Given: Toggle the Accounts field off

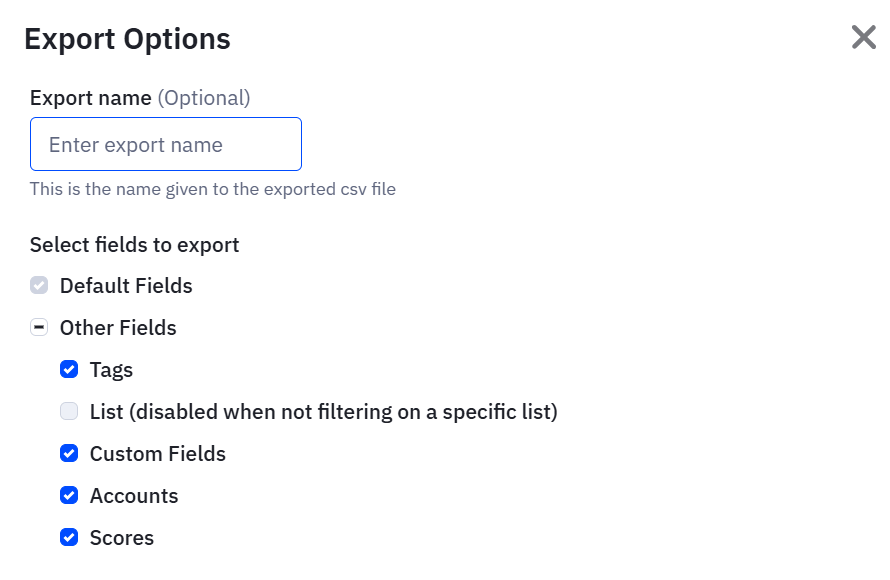Looking at the screenshot, I should click(68, 495).
